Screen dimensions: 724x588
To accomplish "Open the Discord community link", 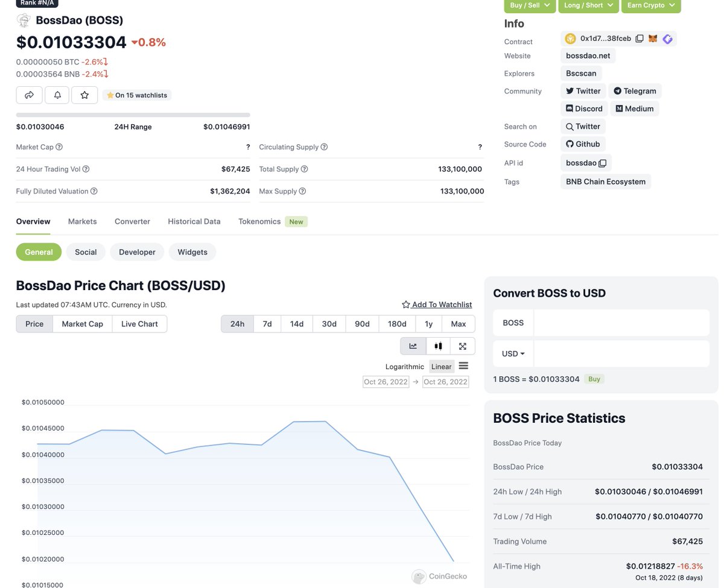I will point(584,109).
